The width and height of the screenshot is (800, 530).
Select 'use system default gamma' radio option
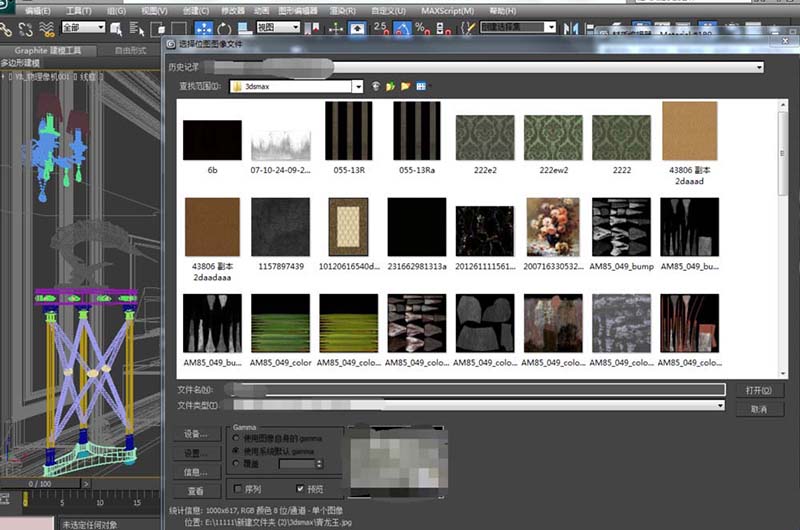pos(236,451)
